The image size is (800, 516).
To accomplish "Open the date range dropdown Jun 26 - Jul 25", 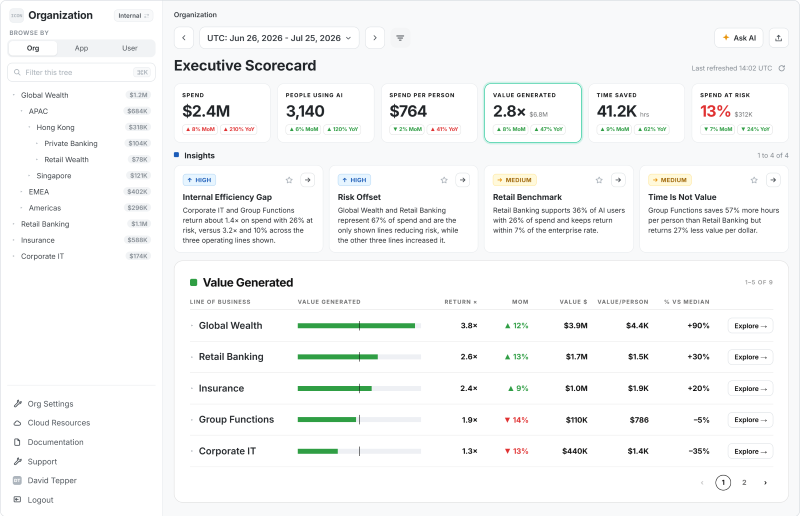I will (x=279, y=38).
